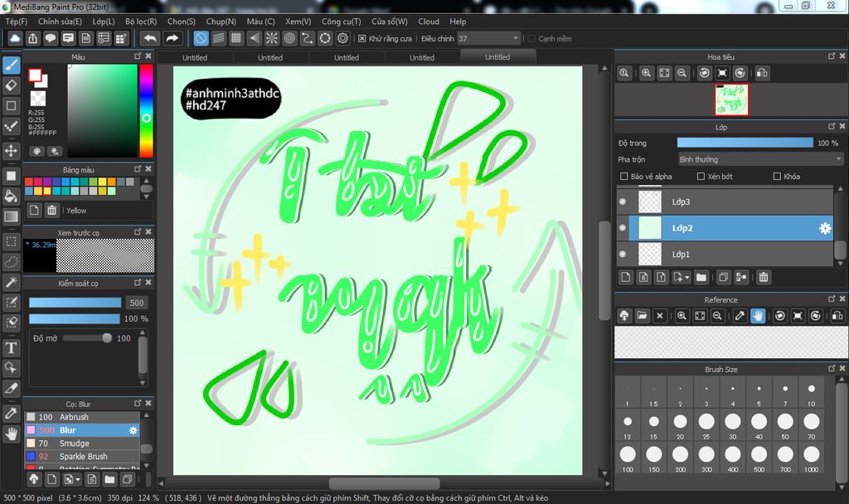Add a new layer icon
Screen dimensions: 849x504
(x=626, y=277)
